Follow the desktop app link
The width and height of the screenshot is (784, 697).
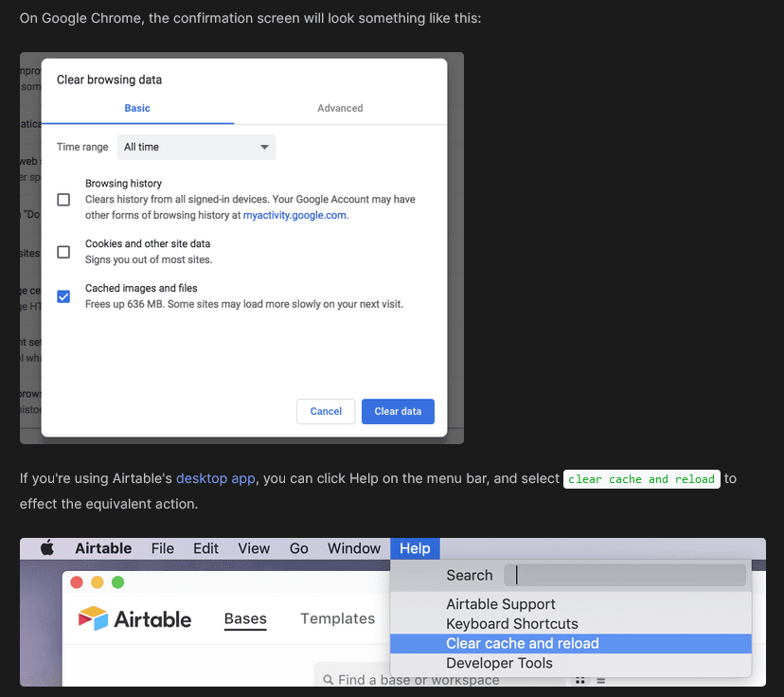point(216,478)
